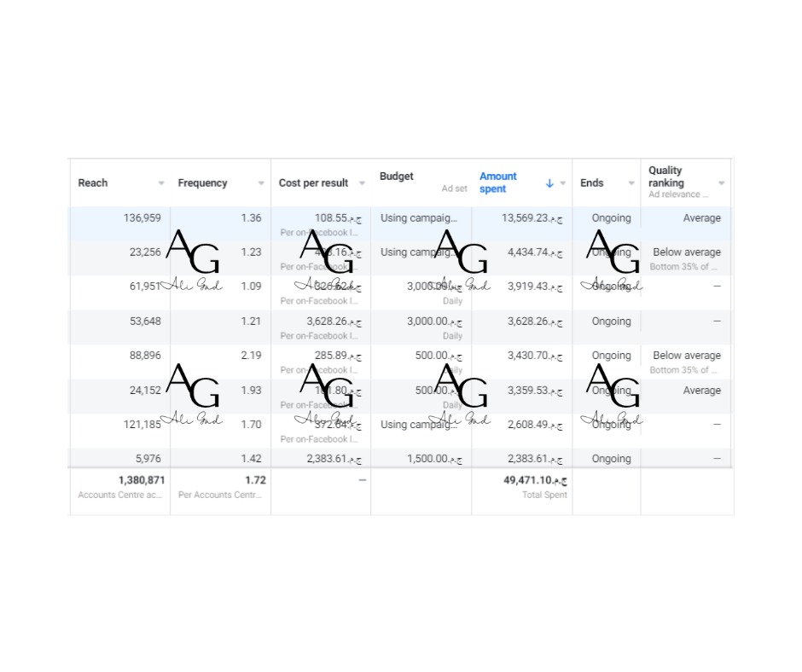Select the row with reach 136,959
Image resolution: width=802 pixels, height=672 pixels.
(400, 224)
